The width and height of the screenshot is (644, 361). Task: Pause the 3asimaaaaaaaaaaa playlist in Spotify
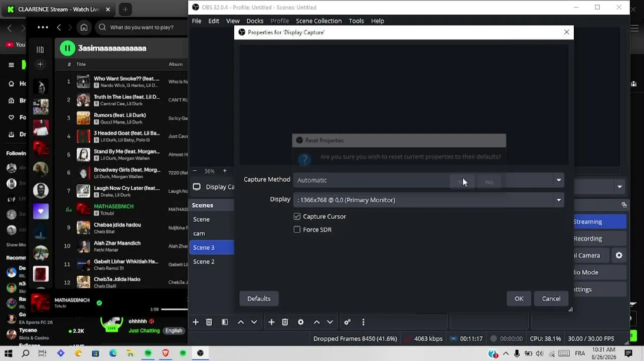point(67,48)
